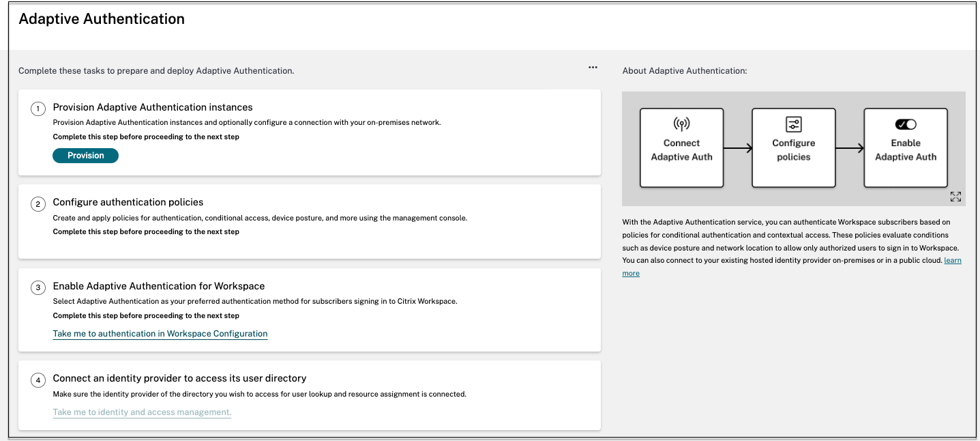980x441 pixels.
Task: Click the Connect Adaptive Auth diagram box
Action: tap(681, 147)
